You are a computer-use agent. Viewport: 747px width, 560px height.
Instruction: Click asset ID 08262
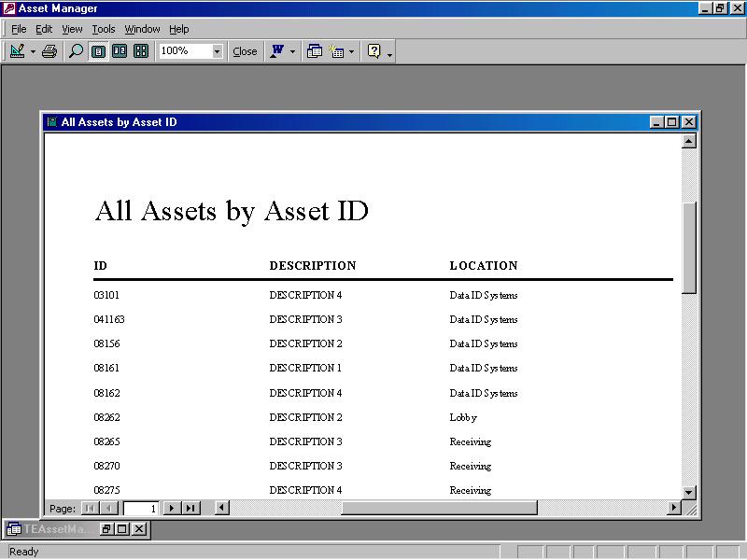click(106, 417)
